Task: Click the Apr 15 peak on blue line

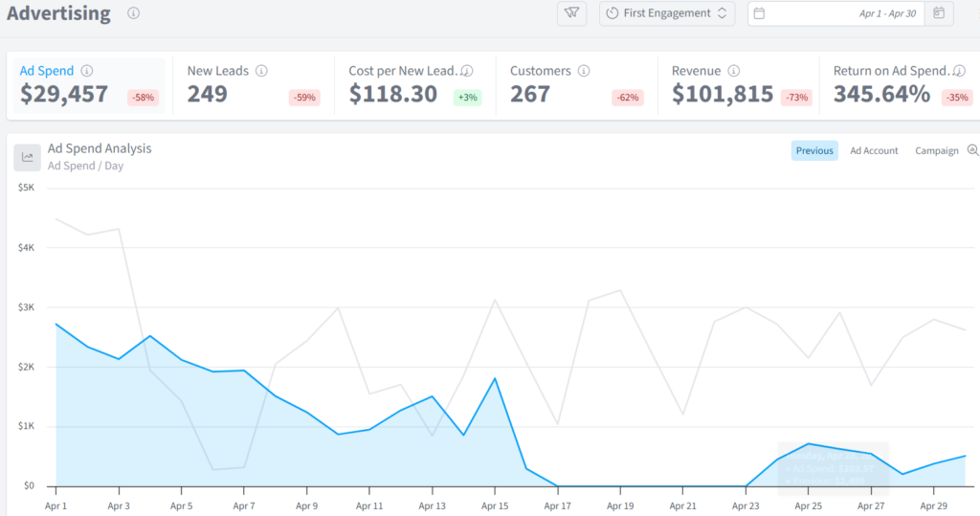Action: pyautogui.click(x=495, y=378)
